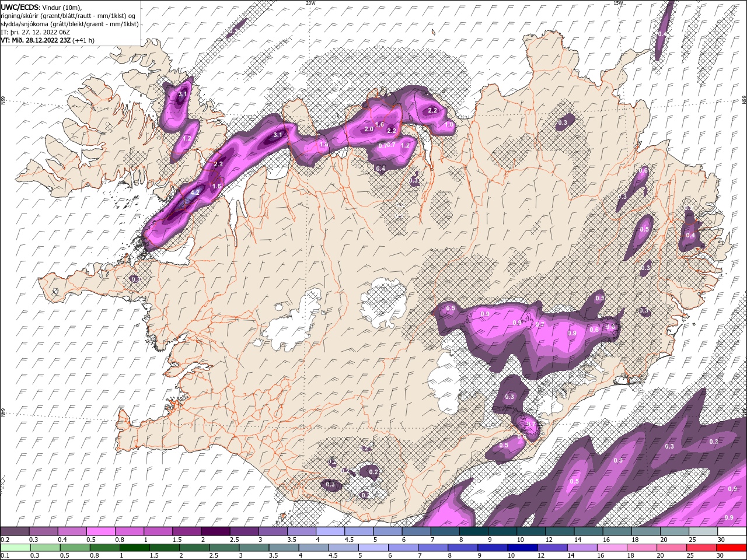Click the '1.8' precipitation value on the map
This screenshot has height=560, width=747.
click(x=216, y=186)
